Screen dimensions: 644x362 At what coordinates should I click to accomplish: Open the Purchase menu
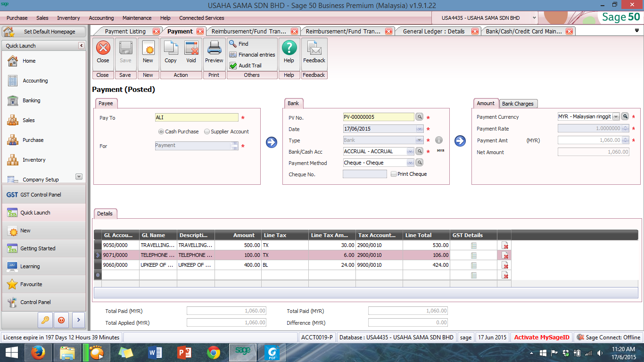(x=17, y=18)
